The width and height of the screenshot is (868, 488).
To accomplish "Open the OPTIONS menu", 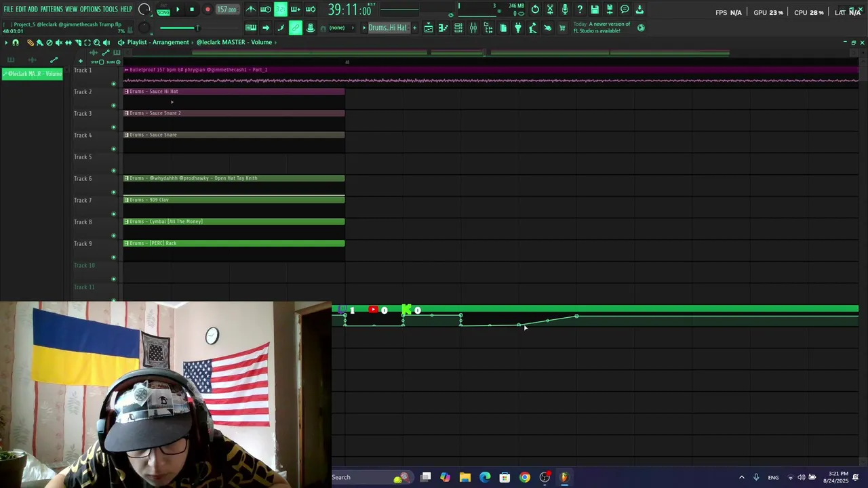I will coord(90,9).
